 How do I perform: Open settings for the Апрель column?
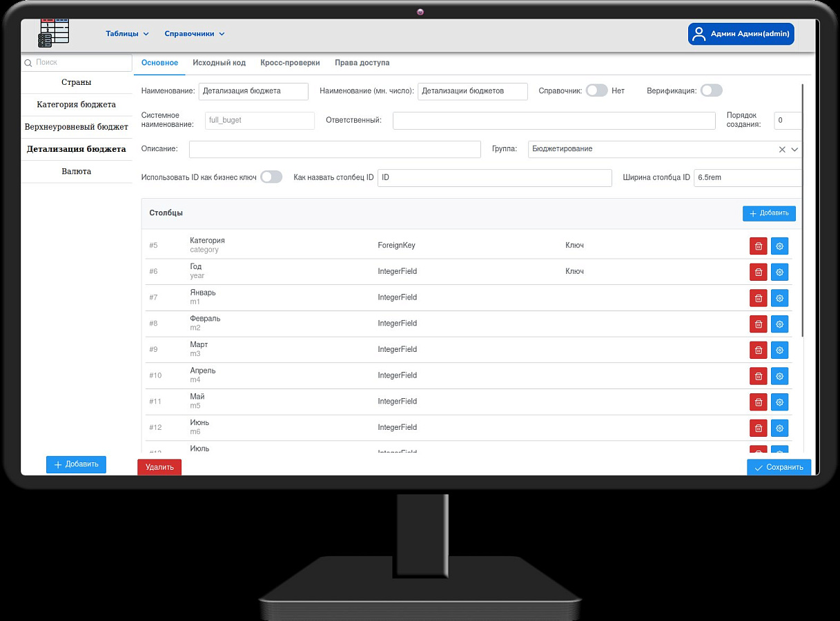click(780, 376)
